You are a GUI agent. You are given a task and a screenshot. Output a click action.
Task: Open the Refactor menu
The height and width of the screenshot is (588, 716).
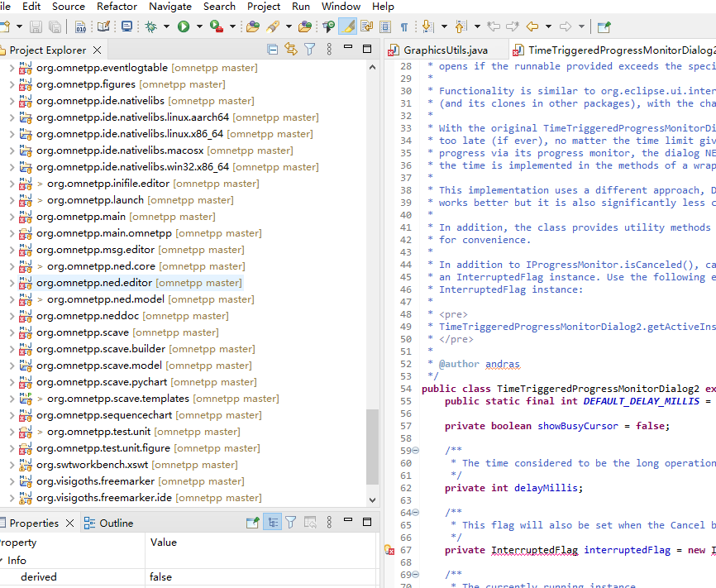[117, 7]
